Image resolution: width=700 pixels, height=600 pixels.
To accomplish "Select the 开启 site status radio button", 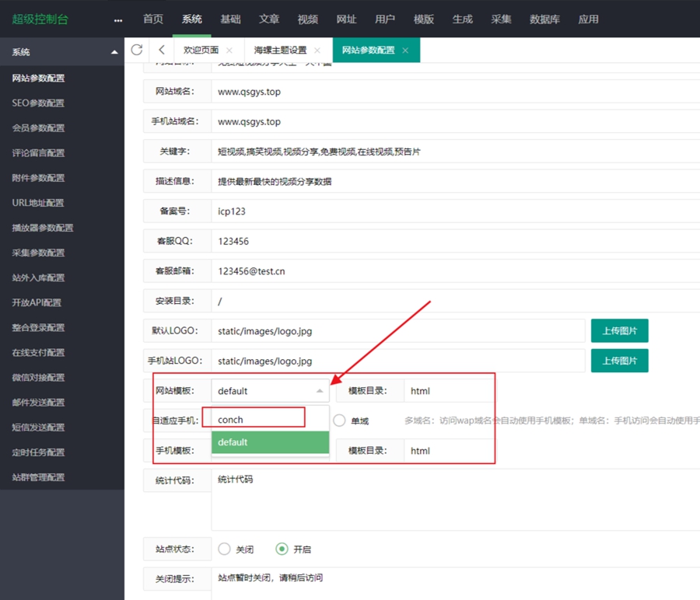I will [282, 549].
